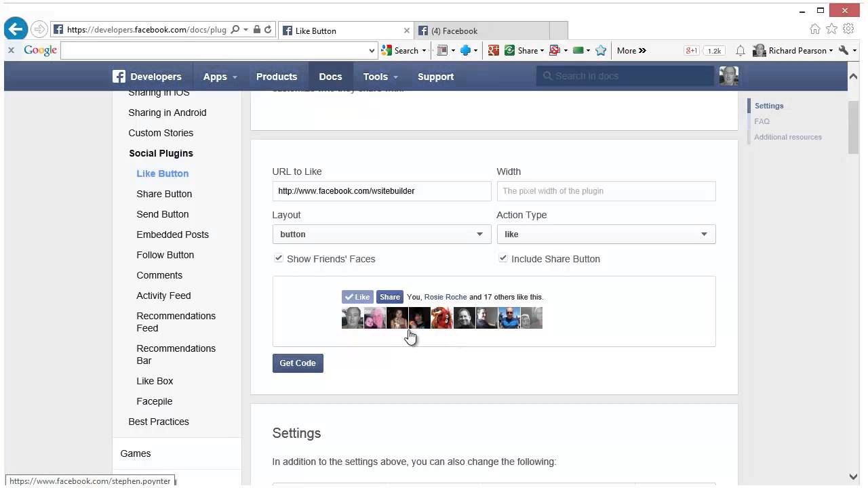The width and height of the screenshot is (868, 488).
Task: Click the red-haired friend face thumbnail
Action: pos(441,318)
